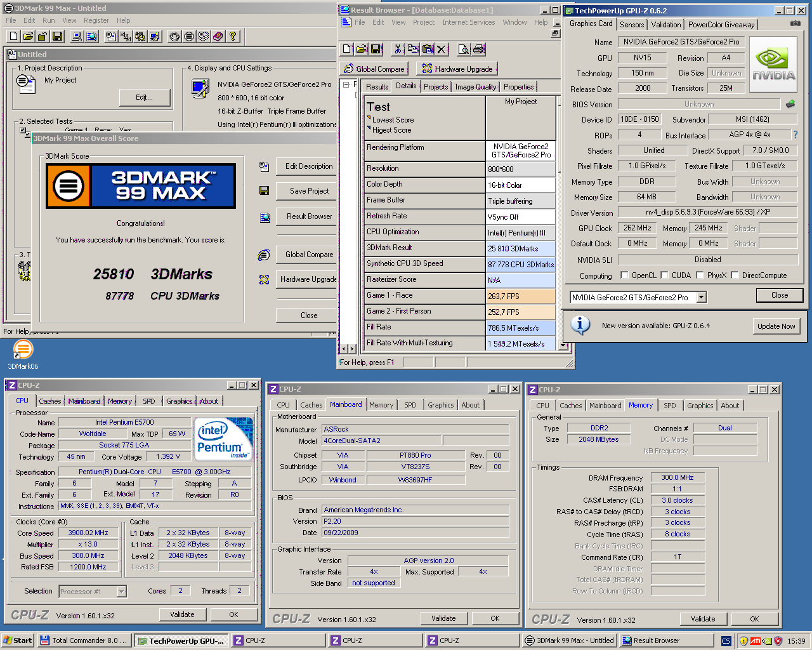Open the Caches tab in CPU-Z Mainboard window
812x650 pixels.
click(x=311, y=405)
